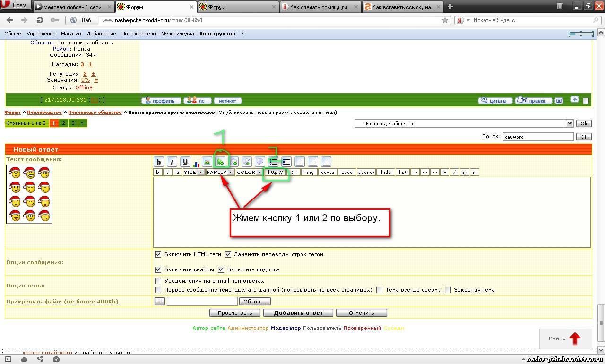This screenshot has width=605, height=364.
Task: Click the insert image picture icon
Action: 207,162
